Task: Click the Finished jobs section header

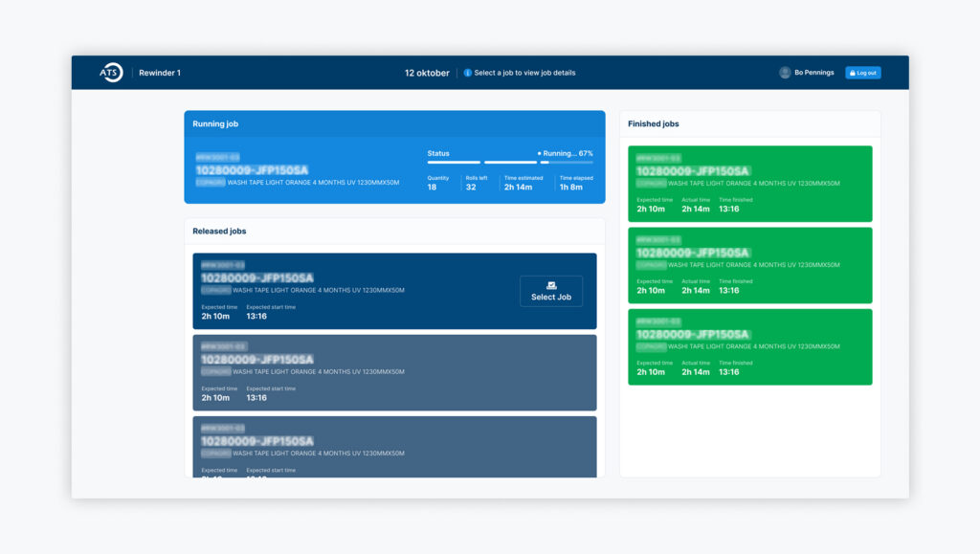Action: 654,124
